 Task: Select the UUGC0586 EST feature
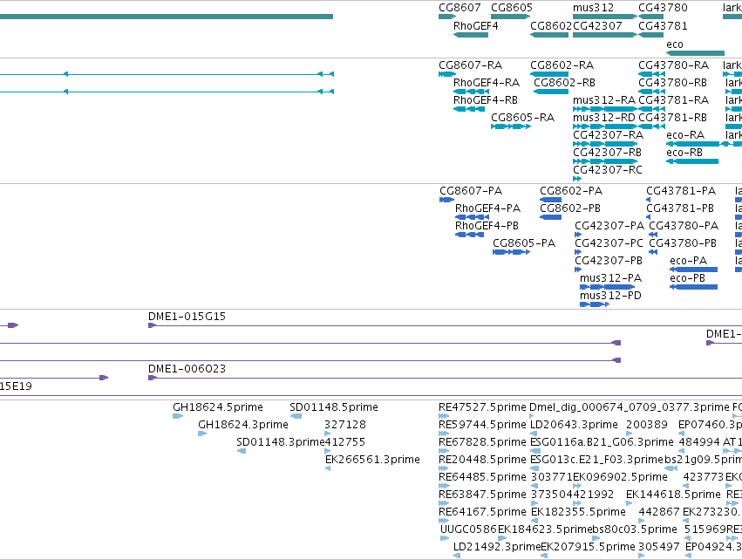(445, 538)
